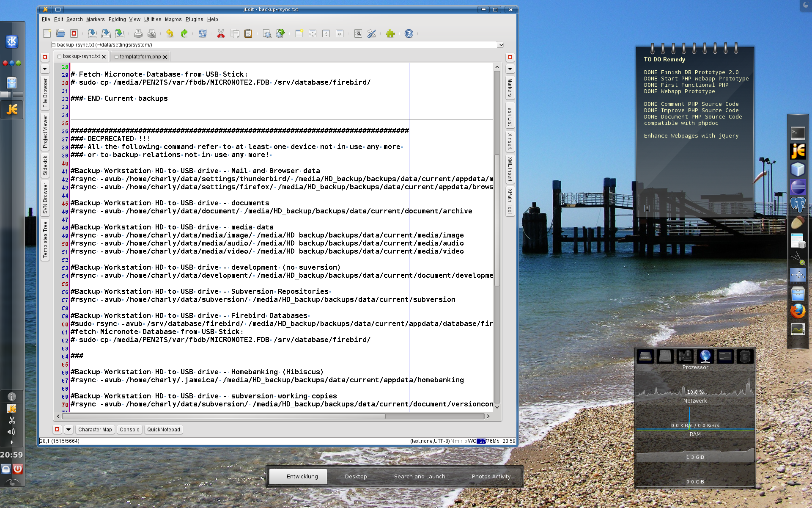Click the Paste clipboard icon

[x=248, y=33]
